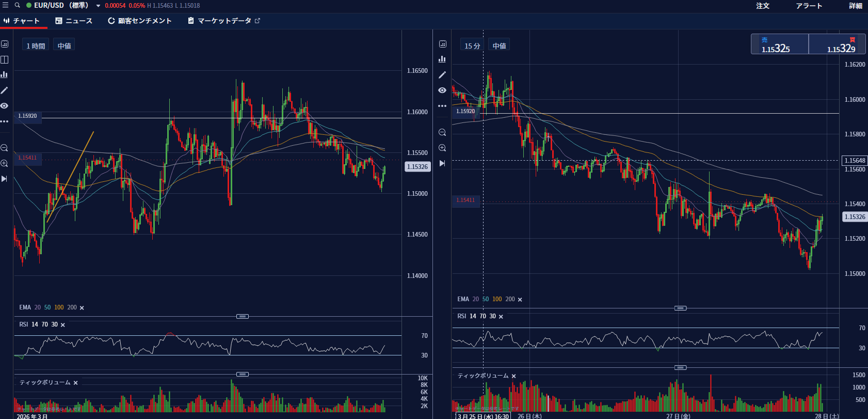This screenshot has height=419, width=868.
Task: Open indicators bar-chart icon on left chart
Action: tap(5, 74)
